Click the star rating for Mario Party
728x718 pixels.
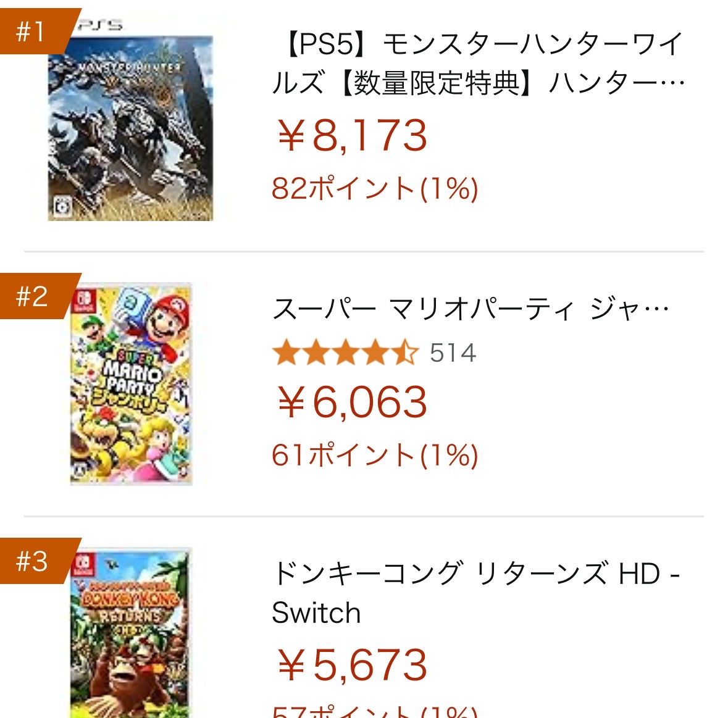click(345, 353)
